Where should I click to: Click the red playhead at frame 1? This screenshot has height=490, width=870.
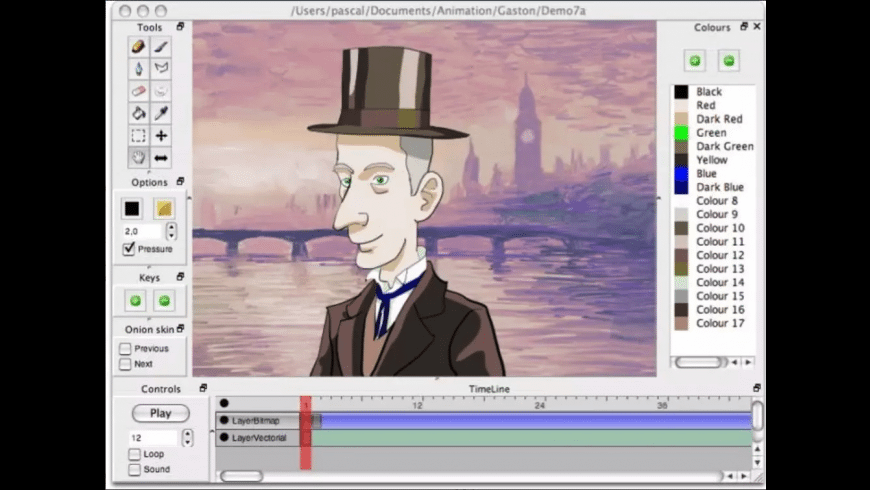pyautogui.click(x=306, y=433)
